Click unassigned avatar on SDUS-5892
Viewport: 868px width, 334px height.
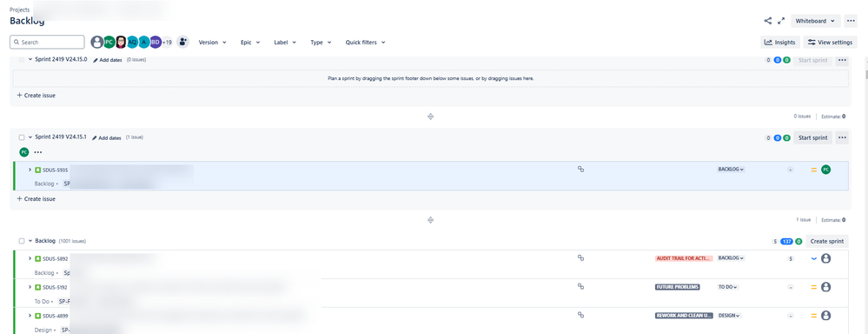[826, 258]
